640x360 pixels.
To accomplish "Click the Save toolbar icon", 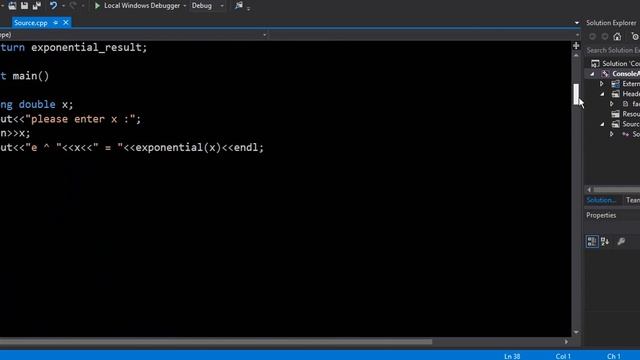I will 24,6.
